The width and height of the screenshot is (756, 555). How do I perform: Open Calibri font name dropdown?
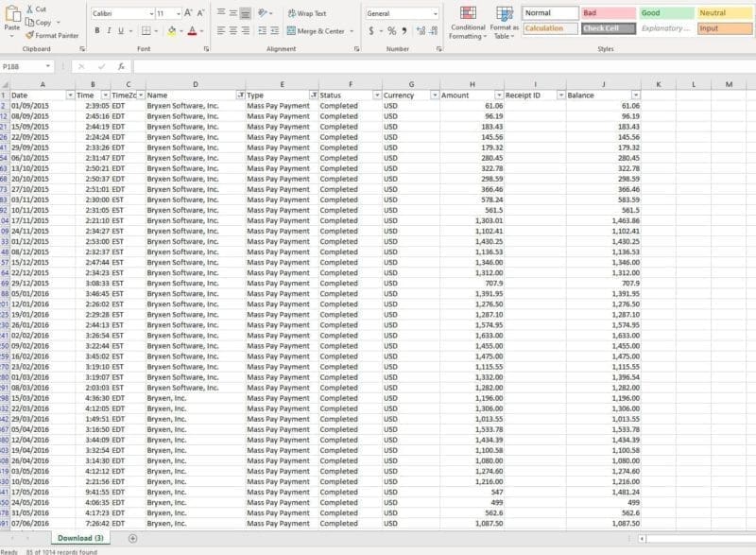tap(151, 13)
